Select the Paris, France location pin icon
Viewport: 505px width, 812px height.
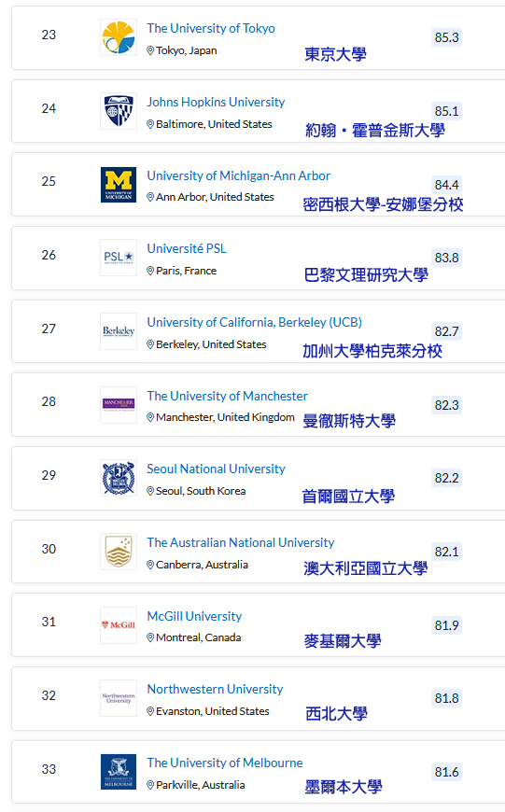(150, 271)
